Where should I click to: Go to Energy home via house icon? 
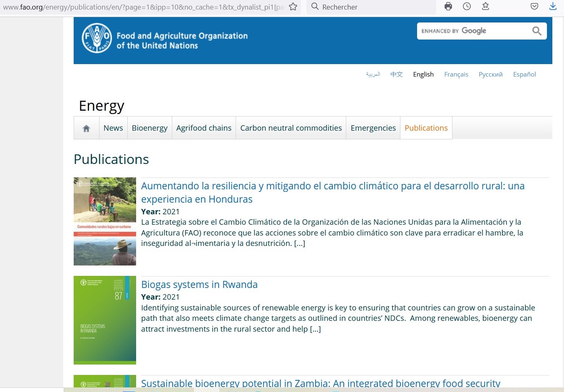point(86,128)
